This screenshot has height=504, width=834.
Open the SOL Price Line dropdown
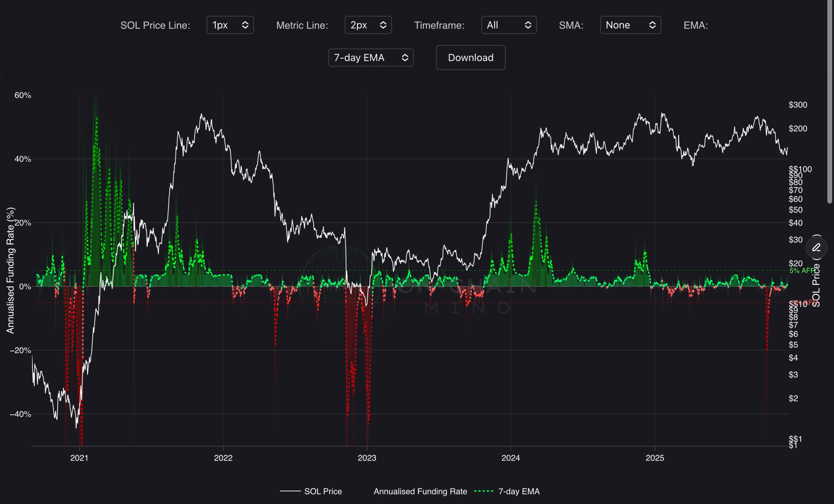pyautogui.click(x=230, y=25)
